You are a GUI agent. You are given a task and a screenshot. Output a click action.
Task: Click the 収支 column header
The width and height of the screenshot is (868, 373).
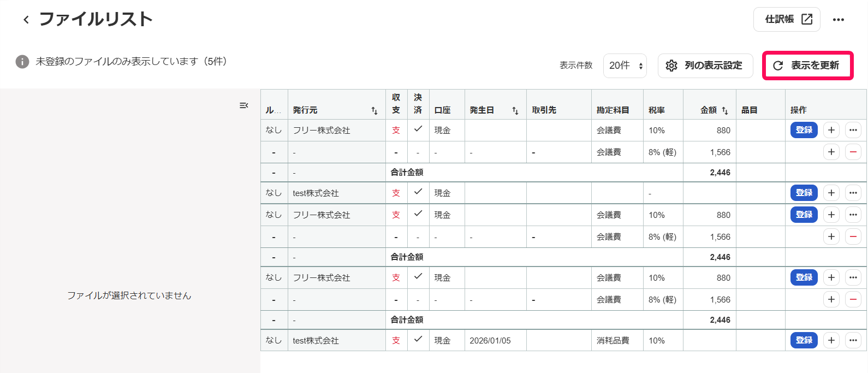(x=396, y=104)
